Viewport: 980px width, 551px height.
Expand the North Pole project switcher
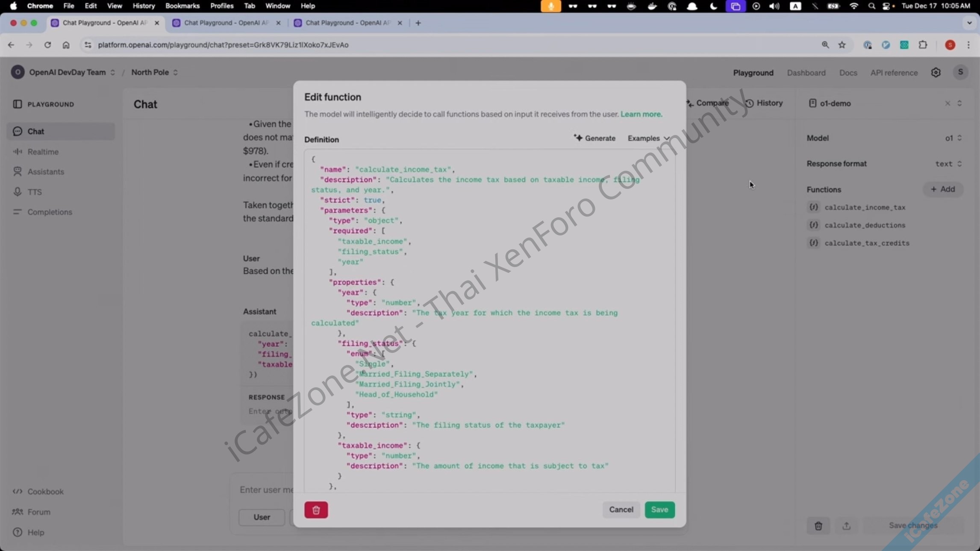click(154, 72)
